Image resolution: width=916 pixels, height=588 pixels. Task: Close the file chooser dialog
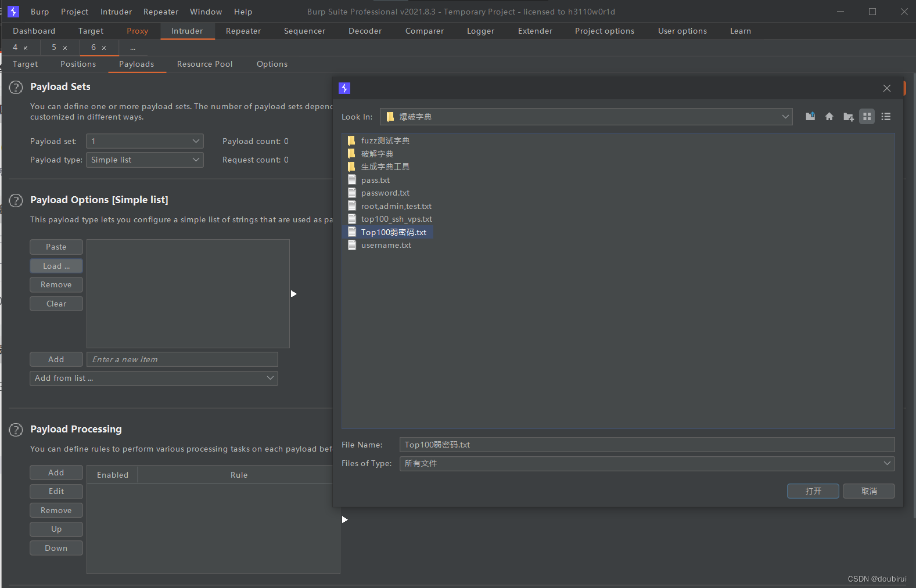[886, 88]
